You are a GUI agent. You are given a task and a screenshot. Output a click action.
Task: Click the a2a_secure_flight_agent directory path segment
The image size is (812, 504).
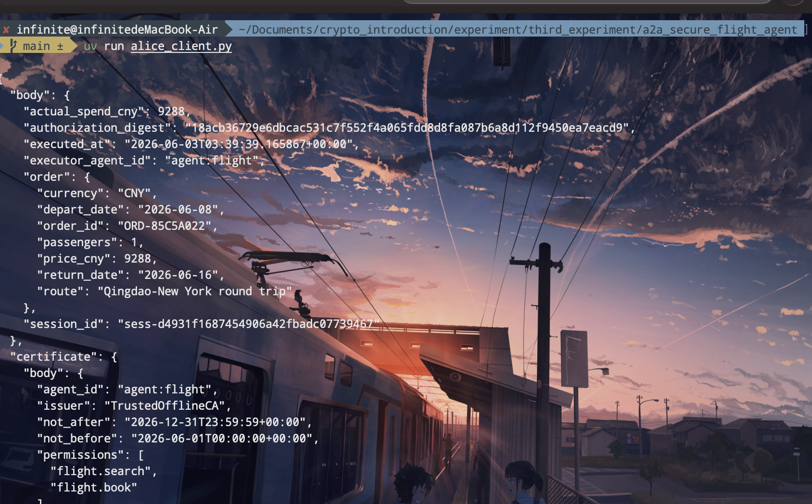(720, 30)
